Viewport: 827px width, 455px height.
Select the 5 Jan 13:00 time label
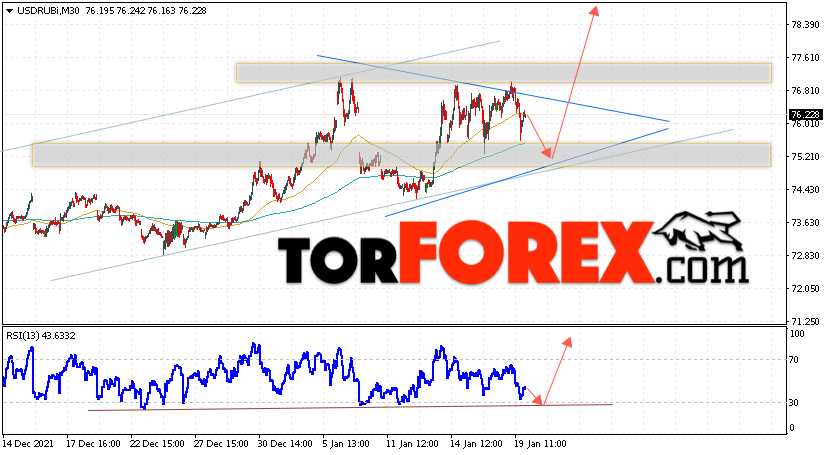(x=347, y=444)
